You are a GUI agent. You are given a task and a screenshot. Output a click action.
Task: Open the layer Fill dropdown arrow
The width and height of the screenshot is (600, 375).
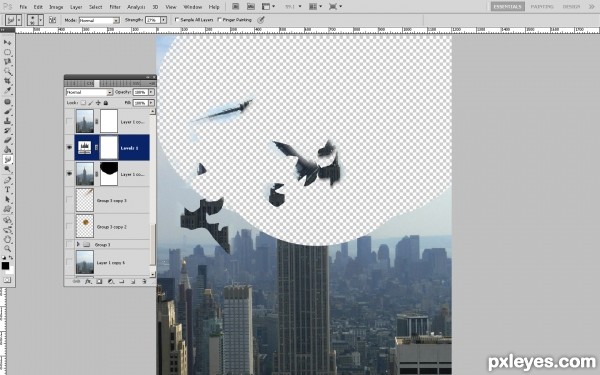tap(152, 103)
